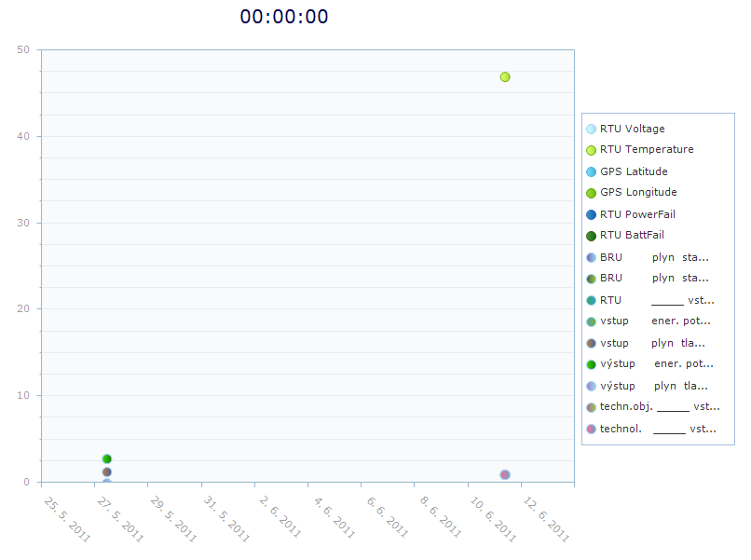
Task: Click the RTU BattFail legend marker
Action: (591, 236)
